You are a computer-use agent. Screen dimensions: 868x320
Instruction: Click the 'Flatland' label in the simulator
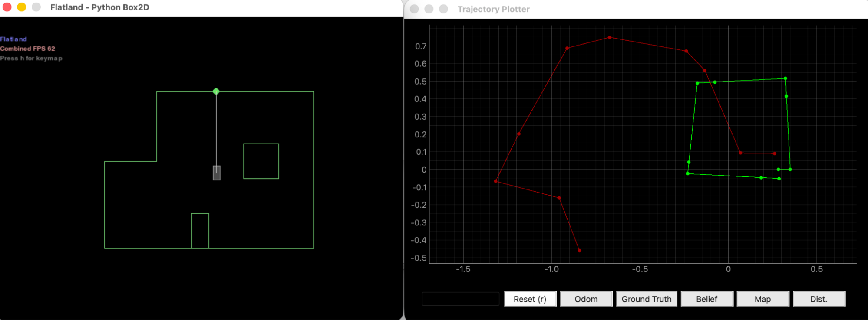coord(13,39)
